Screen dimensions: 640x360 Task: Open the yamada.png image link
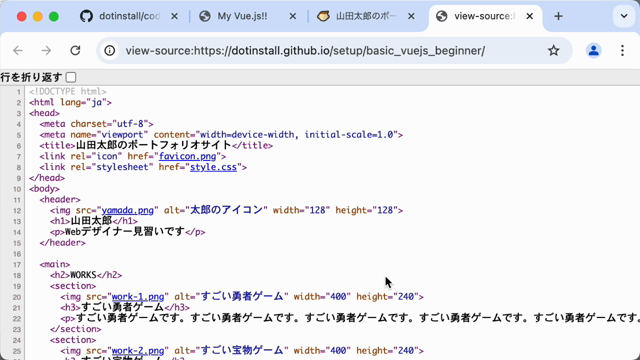pyautogui.click(x=127, y=210)
